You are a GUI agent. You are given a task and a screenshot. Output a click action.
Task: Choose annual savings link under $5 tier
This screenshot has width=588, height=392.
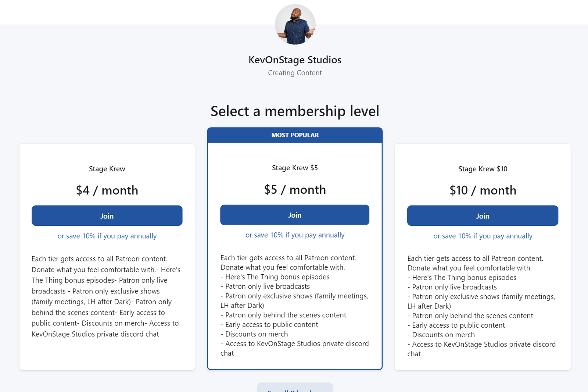tap(295, 235)
